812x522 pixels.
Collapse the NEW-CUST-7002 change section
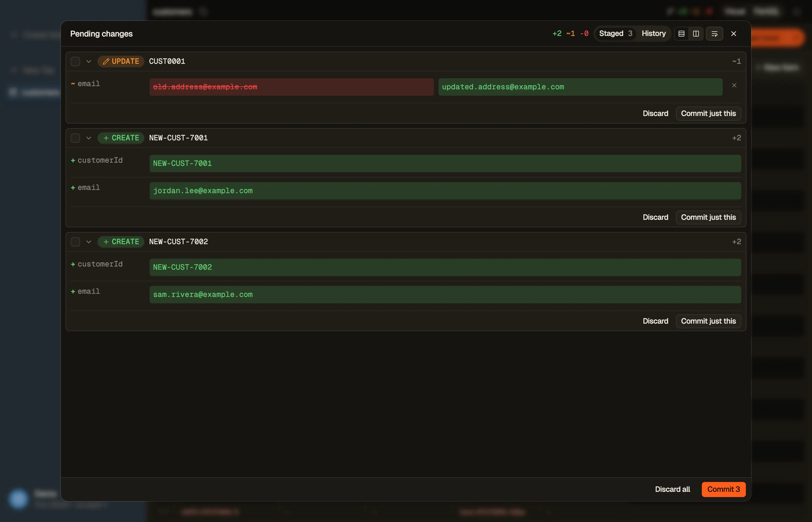(x=89, y=242)
